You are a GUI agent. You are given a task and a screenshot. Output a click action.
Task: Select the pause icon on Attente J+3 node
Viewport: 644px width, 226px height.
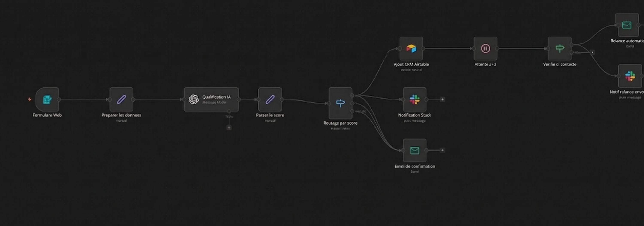485,48
